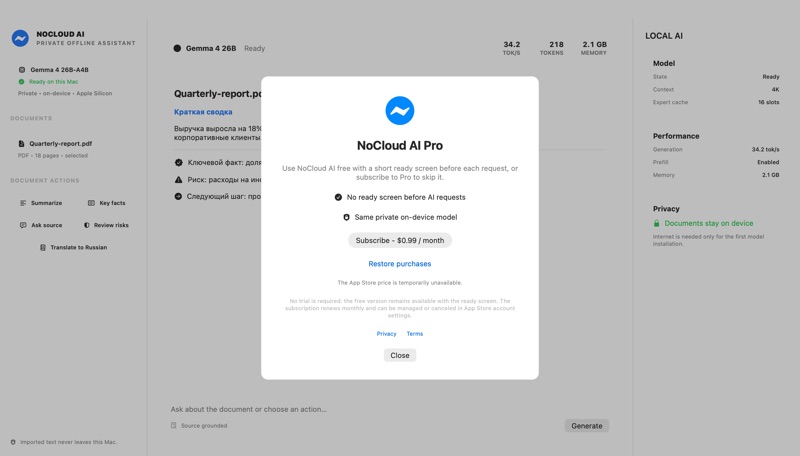Click the Generate button
This screenshot has height=456, width=800.
pos(586,426)
